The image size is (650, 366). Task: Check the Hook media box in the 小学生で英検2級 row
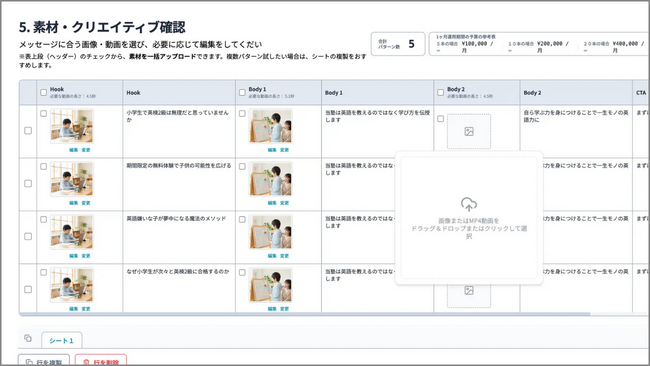tap(44, 114)
